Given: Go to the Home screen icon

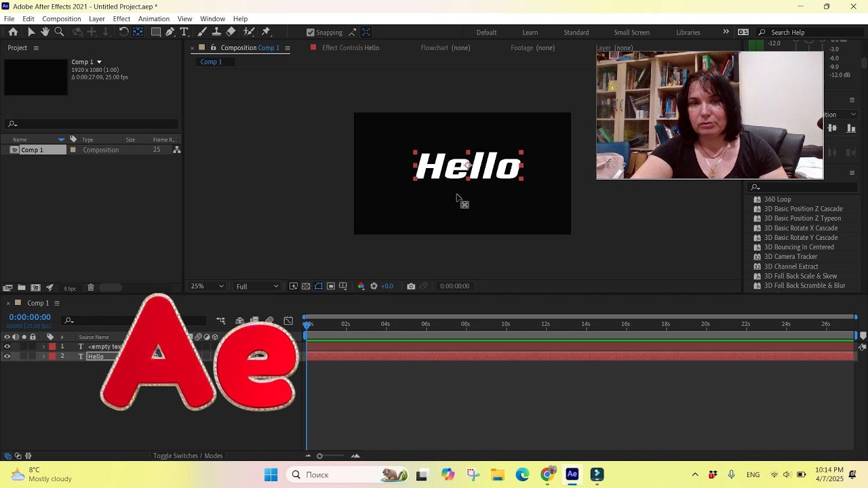Looking at the screenshot, I should point(13,32).
